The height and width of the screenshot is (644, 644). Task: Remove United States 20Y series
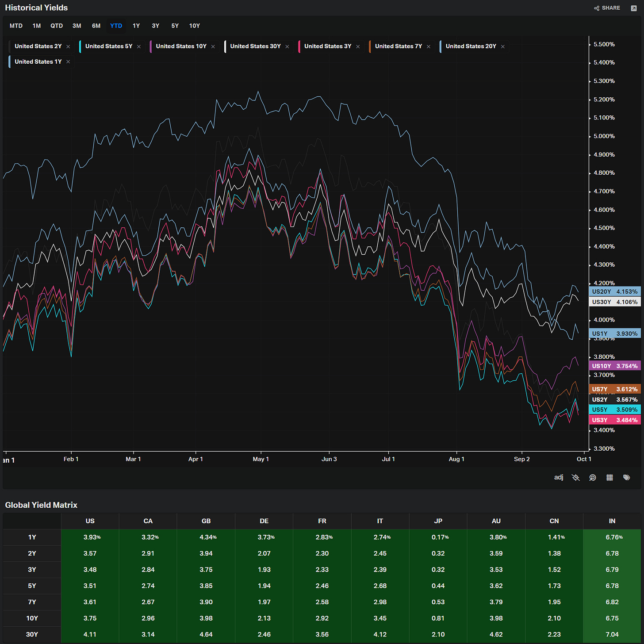pos(503,46)
